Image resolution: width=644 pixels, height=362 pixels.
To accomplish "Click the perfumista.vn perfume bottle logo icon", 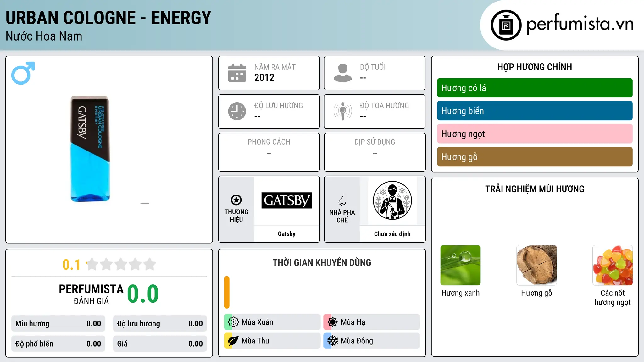I will [x=506, y=25].
